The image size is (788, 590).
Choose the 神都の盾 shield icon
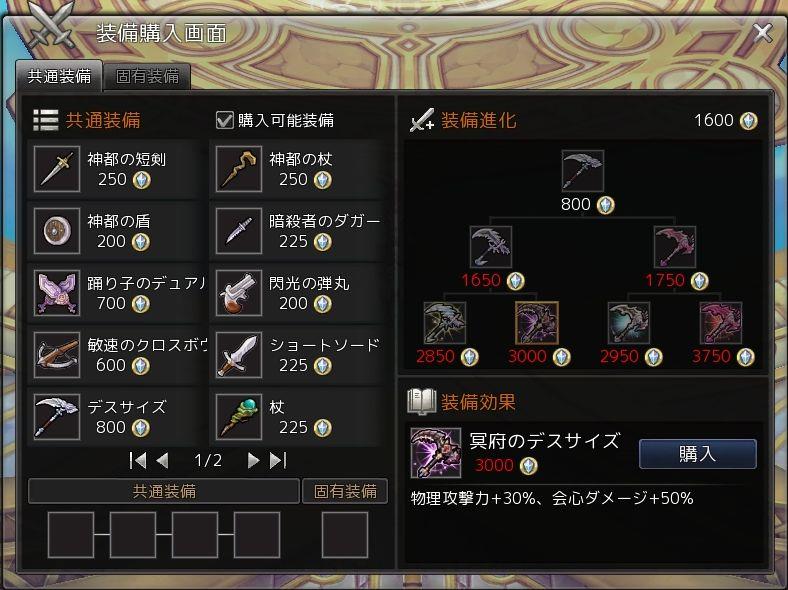pyautogui.click(x=57, y=231)
